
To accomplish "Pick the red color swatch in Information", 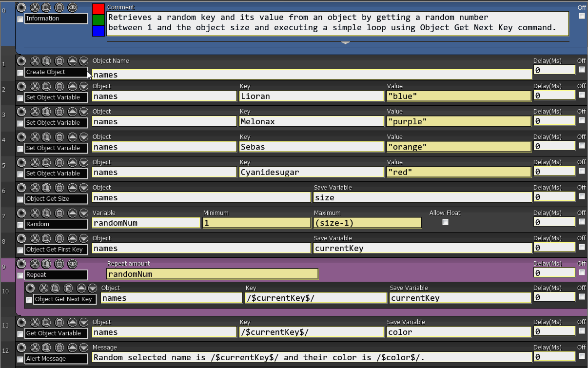I will pyautogui.click(x=98, y=9).
